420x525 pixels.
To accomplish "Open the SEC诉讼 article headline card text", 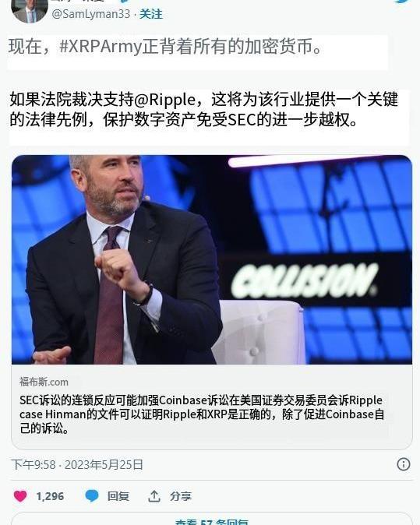I will (x=202, y=414).
